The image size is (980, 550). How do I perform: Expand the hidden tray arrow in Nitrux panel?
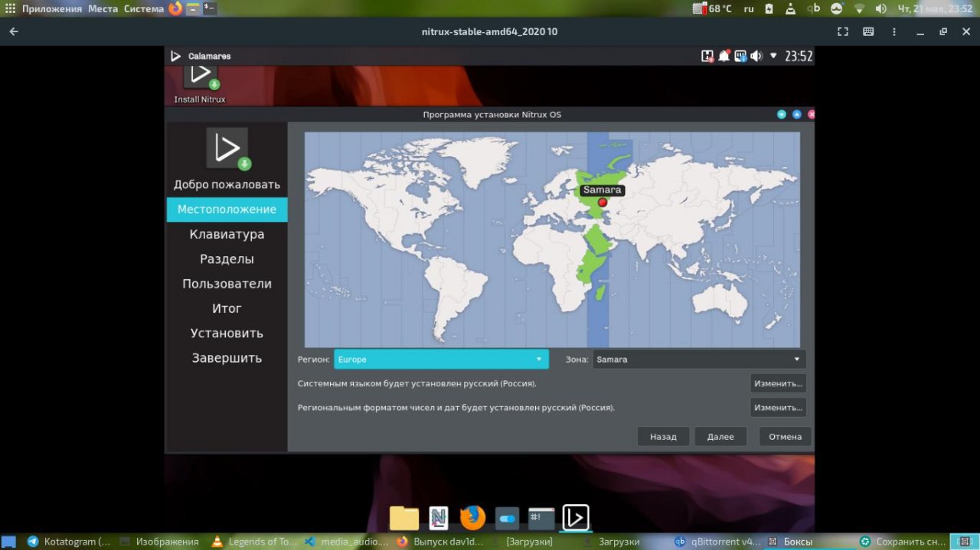point(773,56)
